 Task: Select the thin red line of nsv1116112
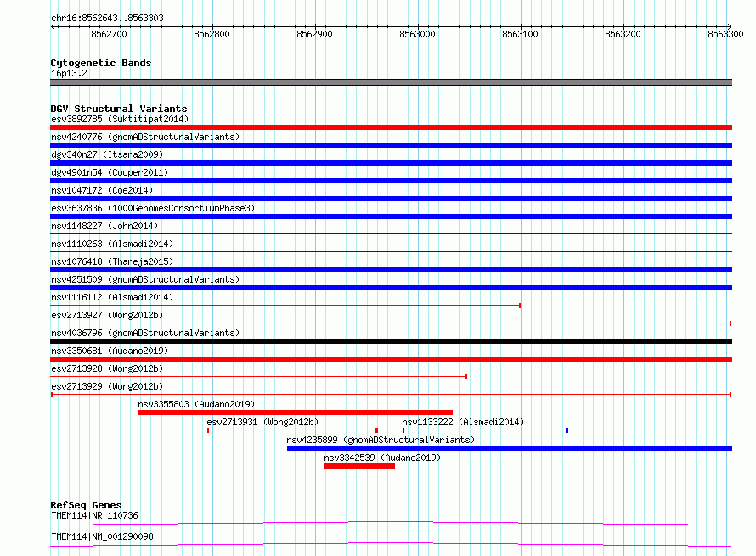[285, 306]
